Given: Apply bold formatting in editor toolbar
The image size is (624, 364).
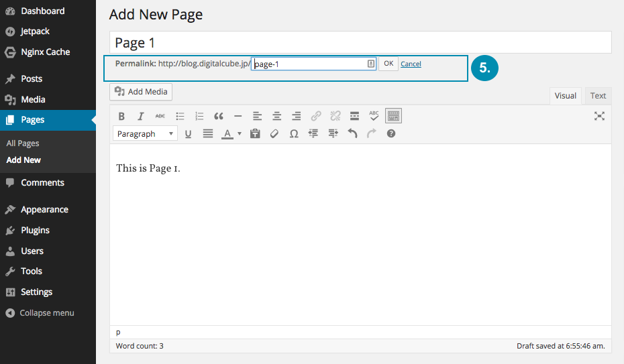Looking at the screenshot, I should 121,116.
